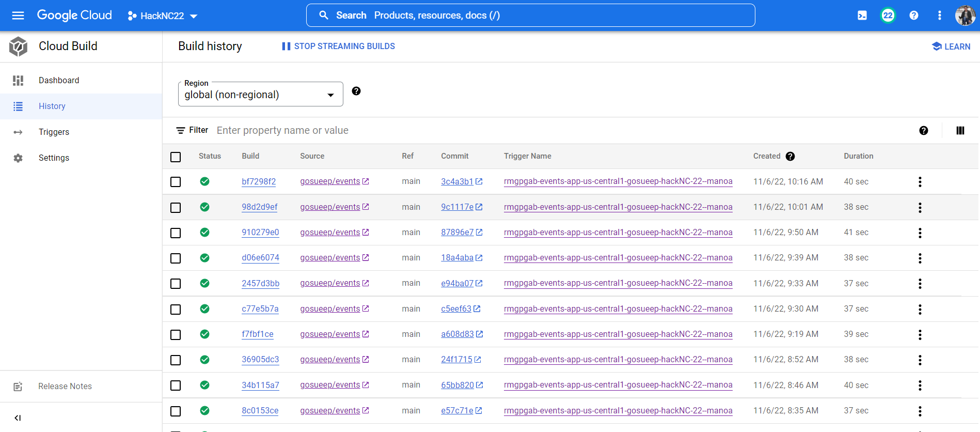Open more actions for build 910279e0
Screen dimensions: 980x432
(920, 233)
